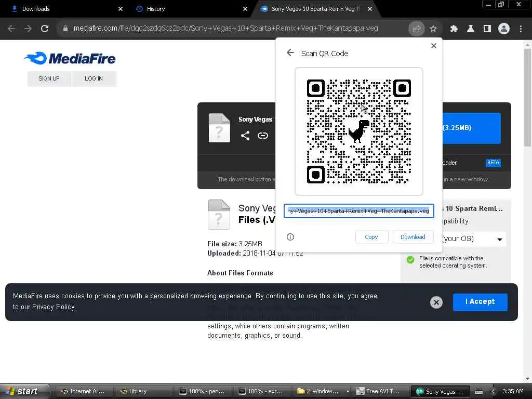
Task: View site lock information
Action: coord(65,29)
